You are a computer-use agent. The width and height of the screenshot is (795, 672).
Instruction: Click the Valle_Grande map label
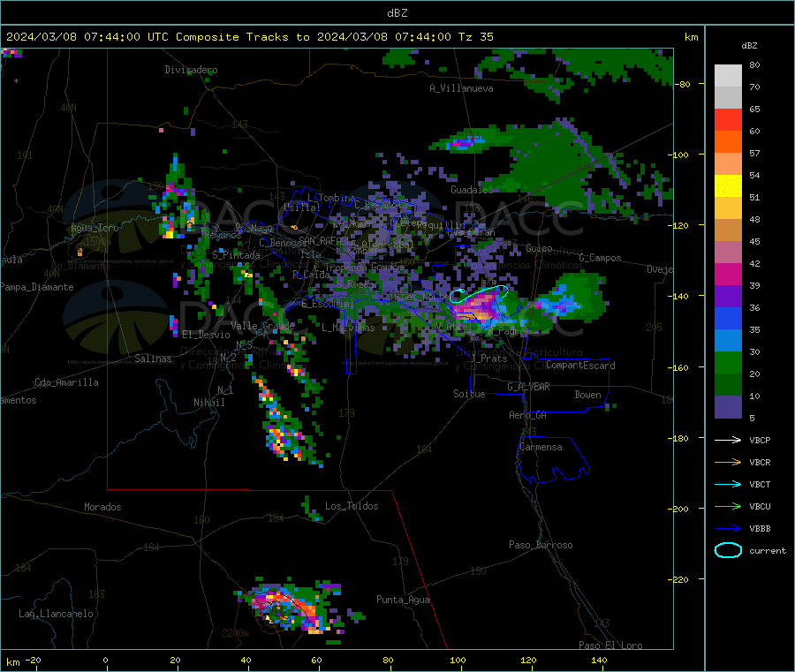[262, 326]
